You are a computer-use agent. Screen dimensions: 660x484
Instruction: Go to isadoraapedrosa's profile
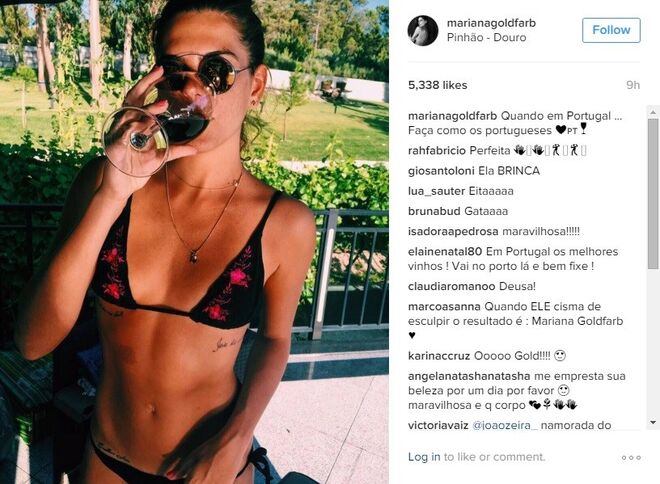click(x=453, y=231)
